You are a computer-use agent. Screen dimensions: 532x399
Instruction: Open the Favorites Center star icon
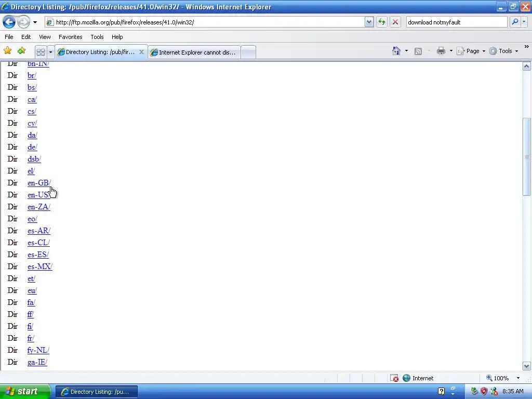click(x=7, y=51)
